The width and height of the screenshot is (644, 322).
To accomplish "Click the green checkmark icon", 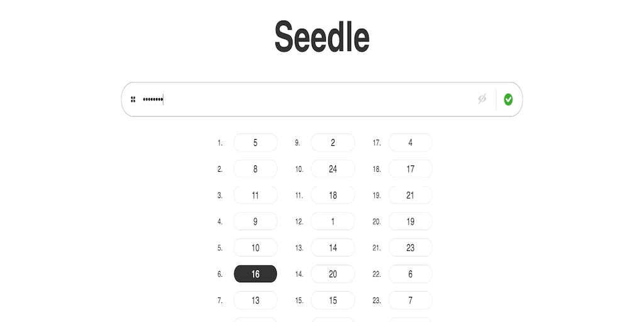I will 508,99.
